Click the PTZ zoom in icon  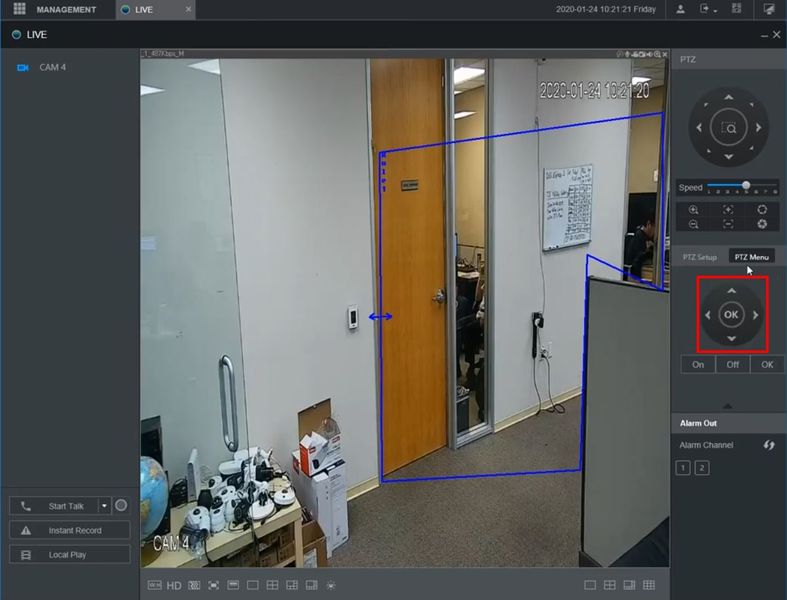[694, 210]
